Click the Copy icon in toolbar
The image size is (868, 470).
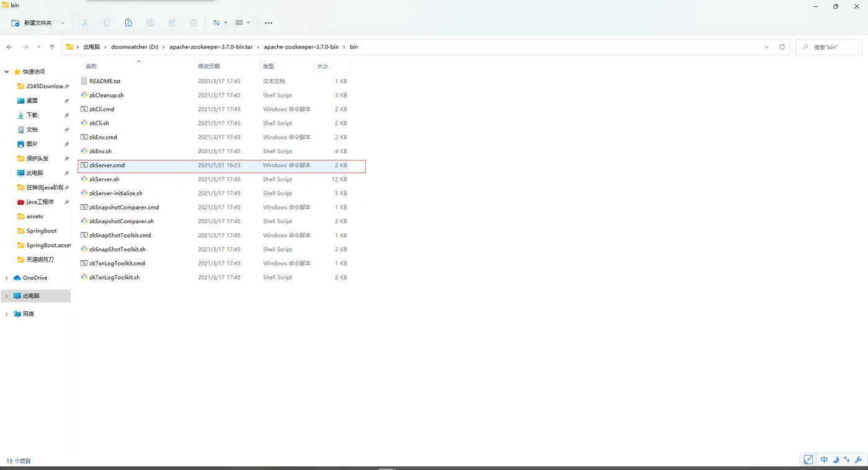(107, 23)
